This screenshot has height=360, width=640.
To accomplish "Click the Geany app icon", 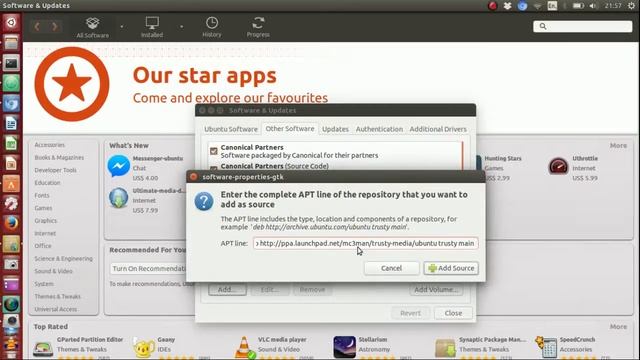I will [144, 348].
